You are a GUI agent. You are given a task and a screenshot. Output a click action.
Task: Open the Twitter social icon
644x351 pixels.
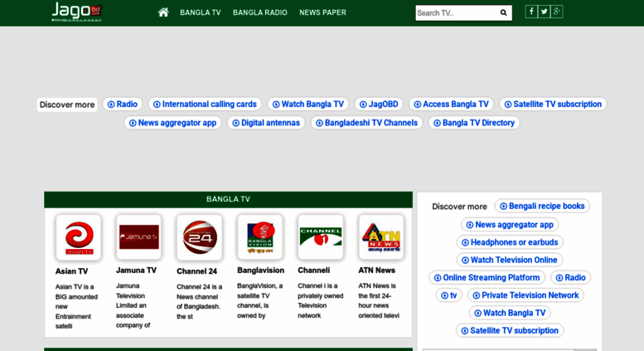[544, 12]
